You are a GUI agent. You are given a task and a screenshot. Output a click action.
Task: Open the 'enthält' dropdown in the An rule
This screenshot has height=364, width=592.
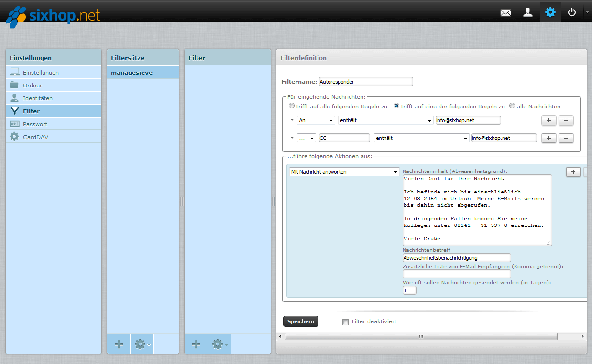point(385,120)
